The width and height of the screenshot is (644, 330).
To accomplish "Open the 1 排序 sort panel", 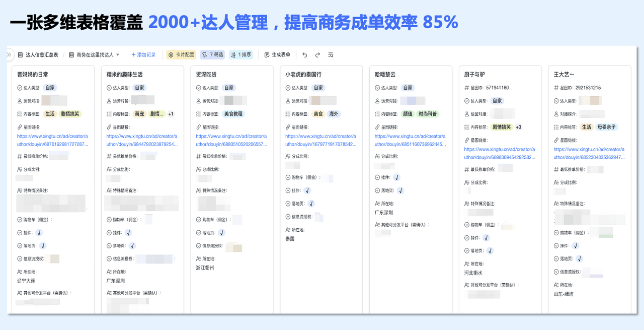I will click(x=240, y=55).
